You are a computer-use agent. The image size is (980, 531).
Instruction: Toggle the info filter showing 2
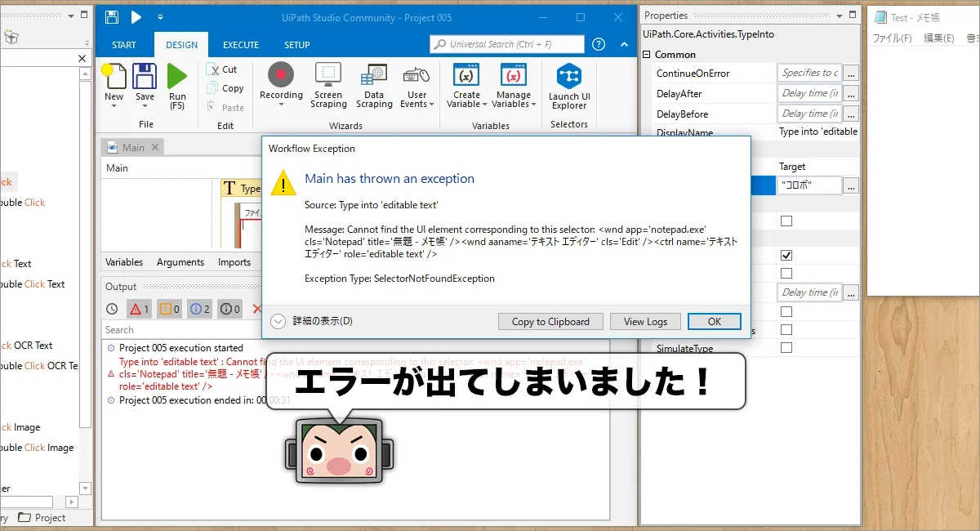(199, 309)
